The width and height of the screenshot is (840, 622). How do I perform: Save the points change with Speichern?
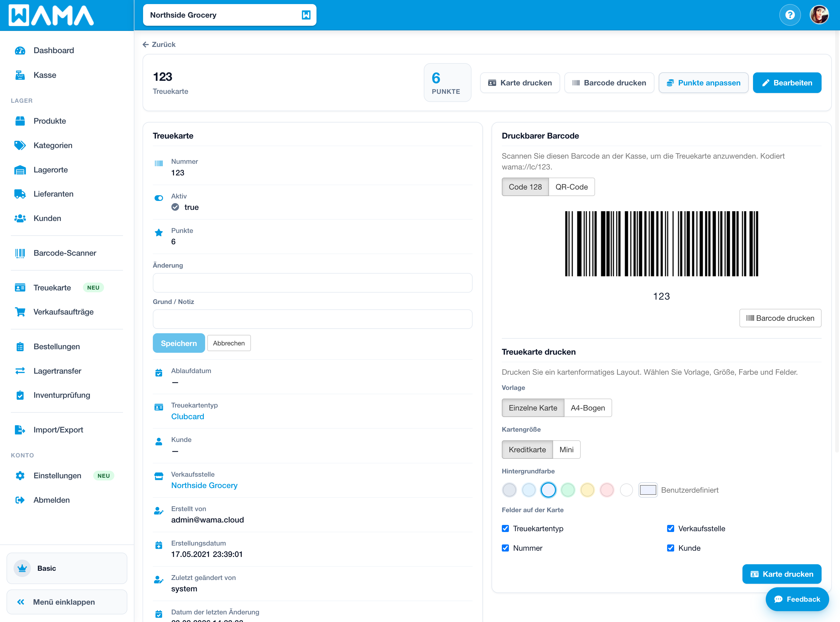[179, 343]
